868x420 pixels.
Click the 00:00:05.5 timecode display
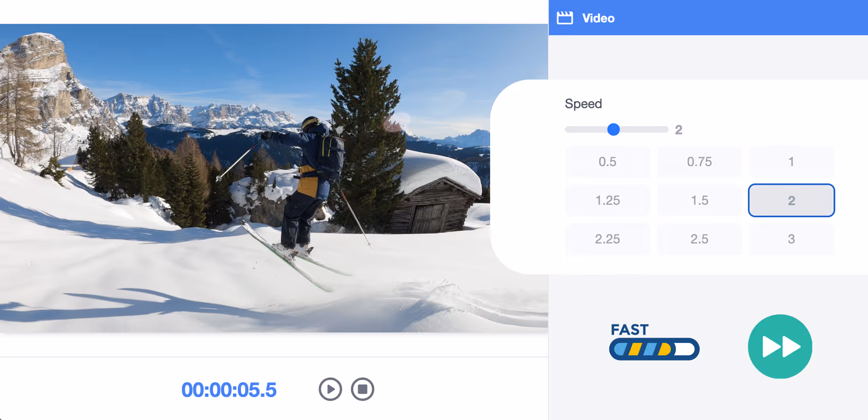[x=229, y=390]
